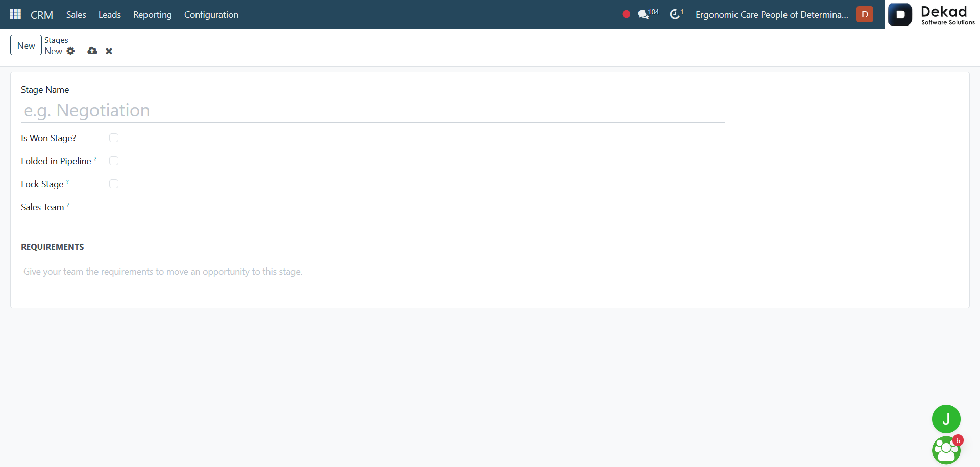
Task: Open the Leads menu
Action: point(110,14)
